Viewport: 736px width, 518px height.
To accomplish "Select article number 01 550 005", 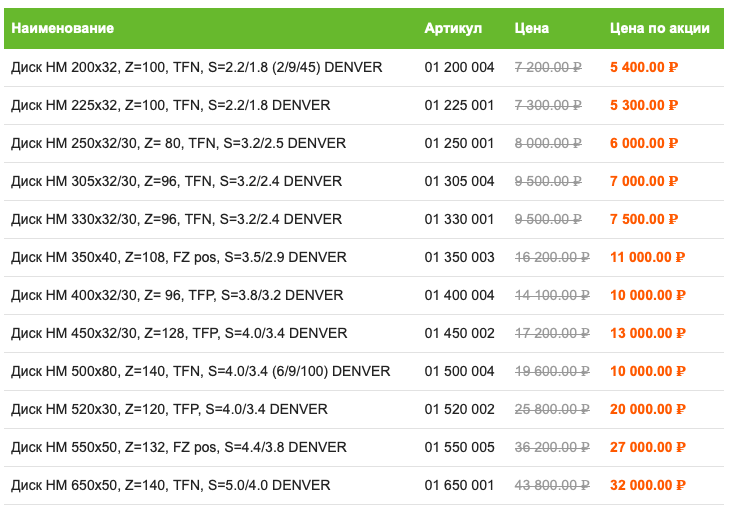I will tap(459, 447).
